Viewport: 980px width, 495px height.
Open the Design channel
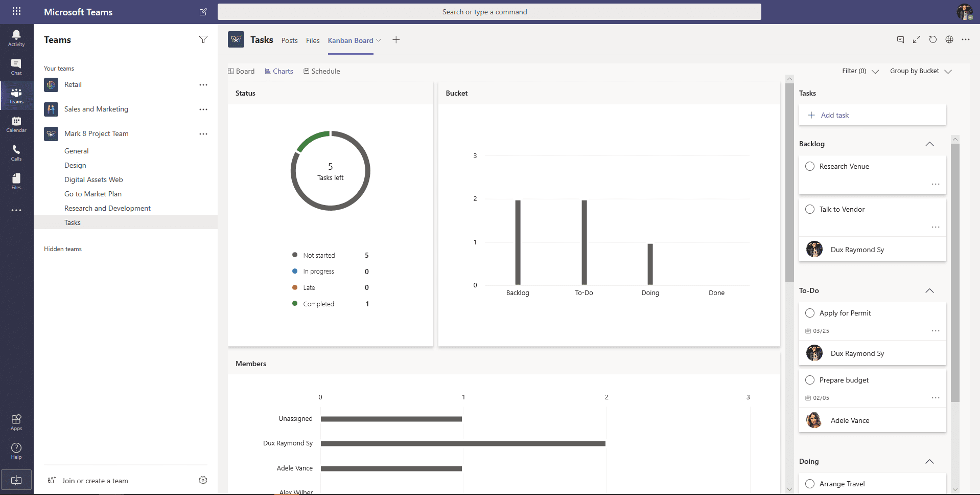(75, 165)
